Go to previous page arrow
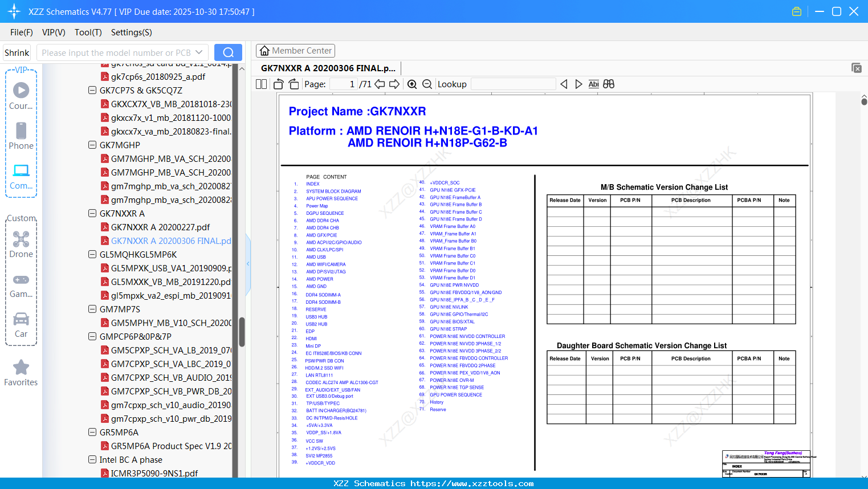Screen dimensions: 868x489 380,84
